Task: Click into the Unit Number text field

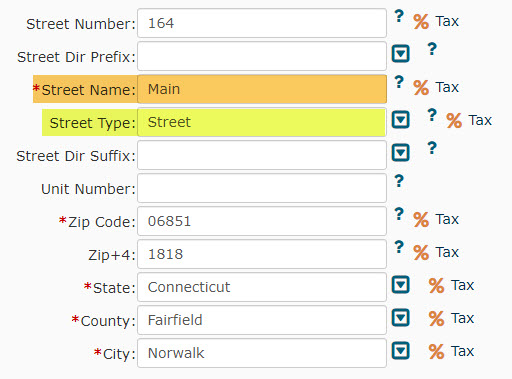Action: 262,188
